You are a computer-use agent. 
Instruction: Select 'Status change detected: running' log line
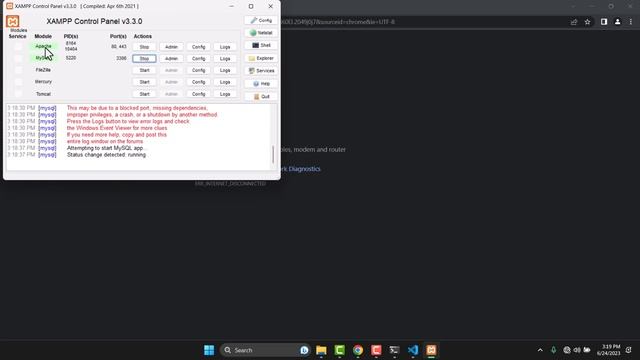click(x=106, y=155)
